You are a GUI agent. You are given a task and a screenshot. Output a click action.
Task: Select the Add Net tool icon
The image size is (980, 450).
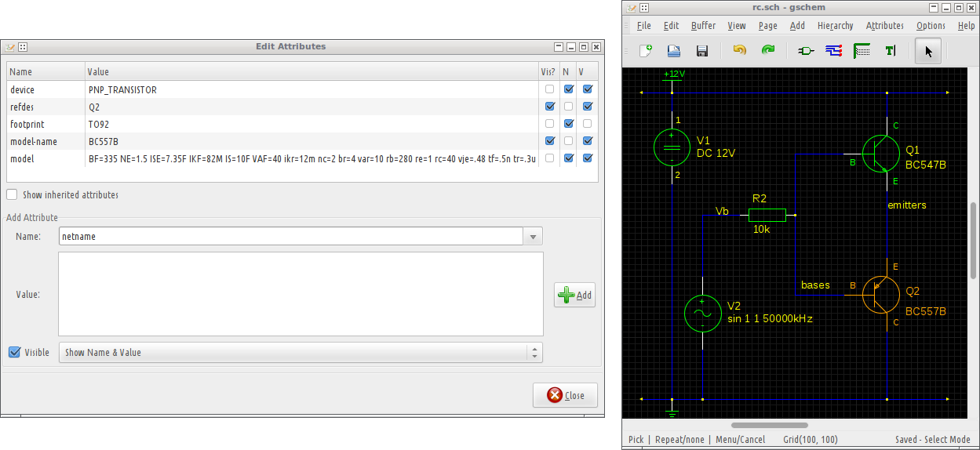[x=833, y=51]
